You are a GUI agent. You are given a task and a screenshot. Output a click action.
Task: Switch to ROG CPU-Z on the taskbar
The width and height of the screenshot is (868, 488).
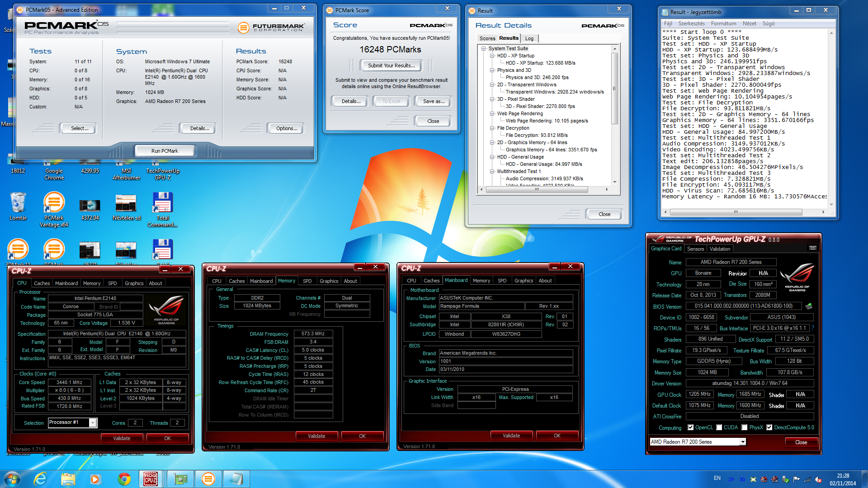pyautogui.click(x=151, y=479)
